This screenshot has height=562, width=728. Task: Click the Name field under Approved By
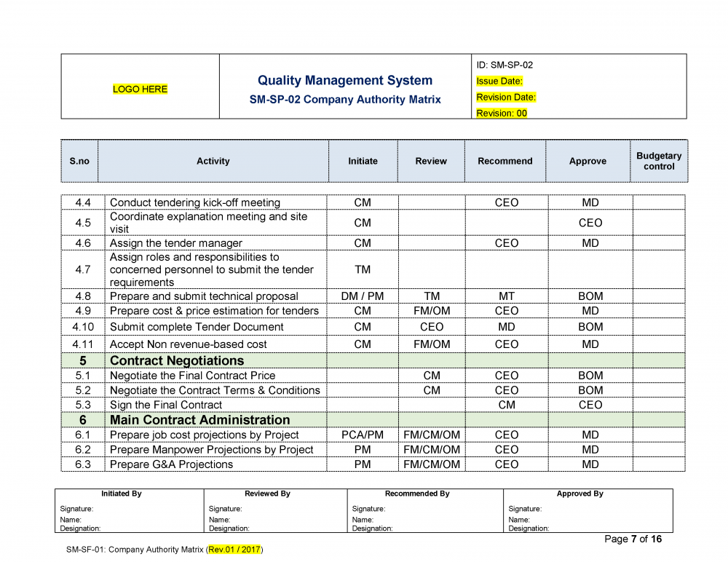519,520
